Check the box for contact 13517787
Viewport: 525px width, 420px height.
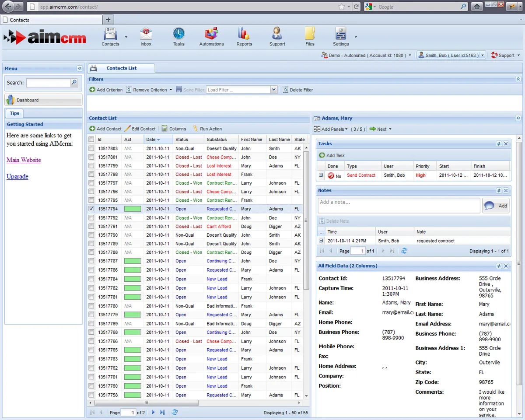pyautogui.click(x=91, y=261)
